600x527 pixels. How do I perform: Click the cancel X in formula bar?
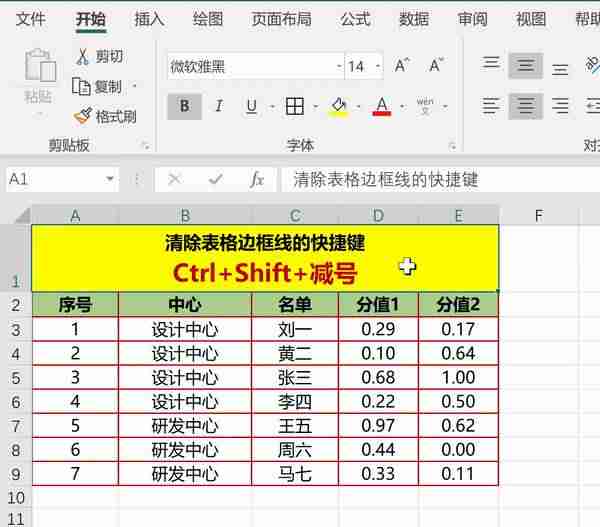pyautogui.click(x=175, y=179)
